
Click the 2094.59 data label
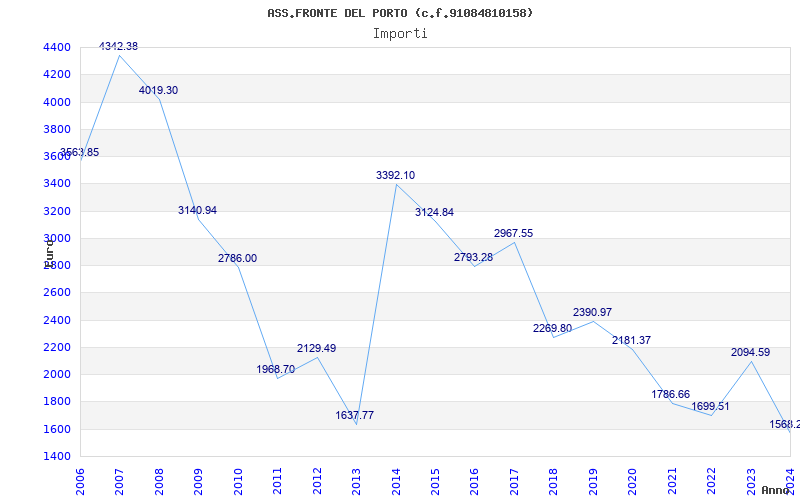pyautogui.click(x=750, y=352)
